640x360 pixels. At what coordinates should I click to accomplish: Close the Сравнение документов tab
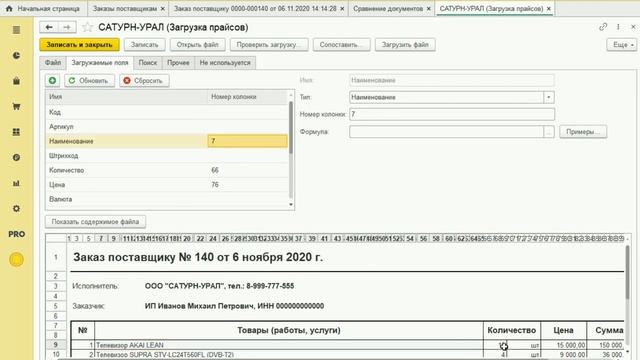[429, 9]
